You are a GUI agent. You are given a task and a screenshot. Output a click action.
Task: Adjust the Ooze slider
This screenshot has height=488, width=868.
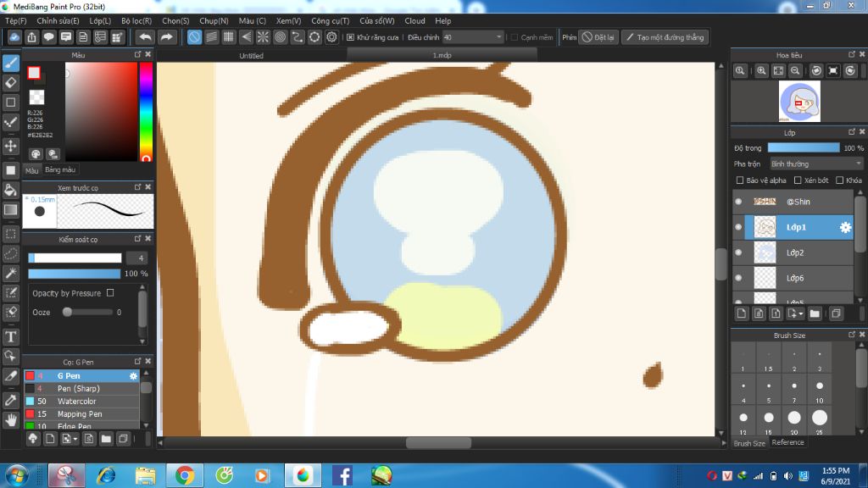coord(87,312)
